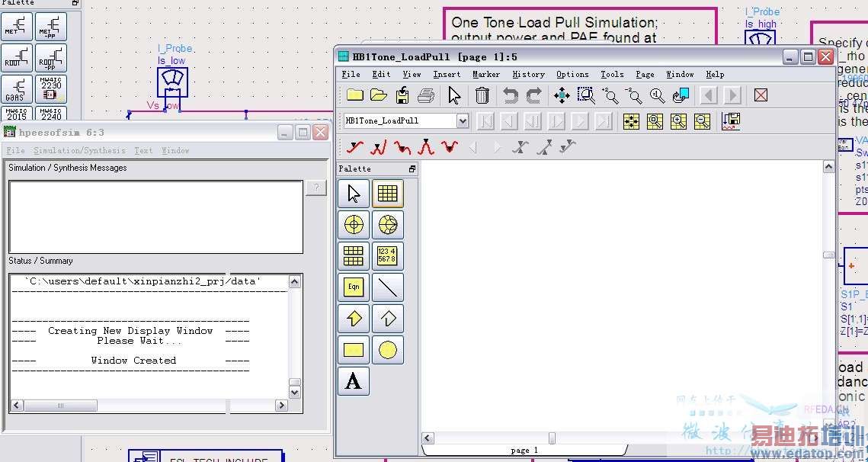Click the 'Window Created' status line
This screenshot has width=868, height=462.
133,360
